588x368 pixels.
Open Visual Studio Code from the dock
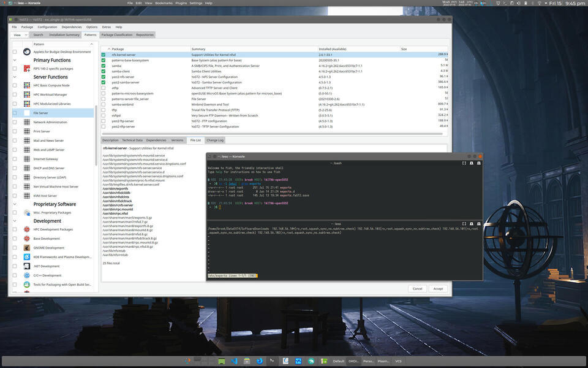[235, 361]
